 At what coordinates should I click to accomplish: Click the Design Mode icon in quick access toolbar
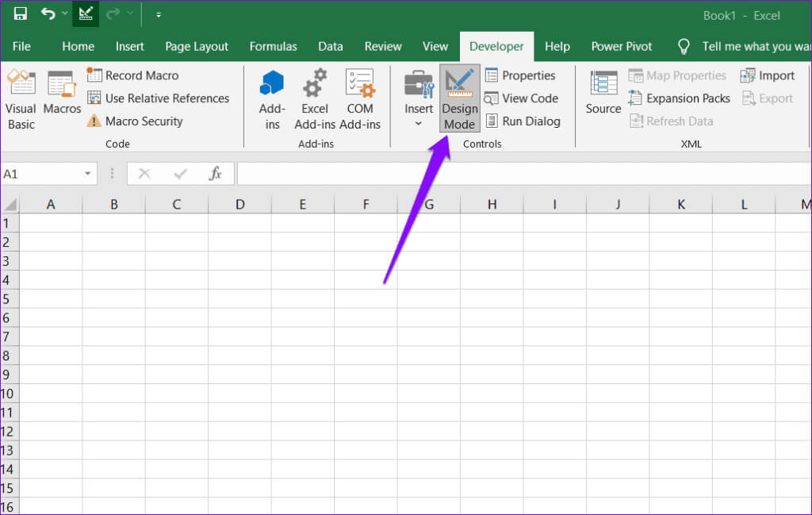tap(86, 14)
